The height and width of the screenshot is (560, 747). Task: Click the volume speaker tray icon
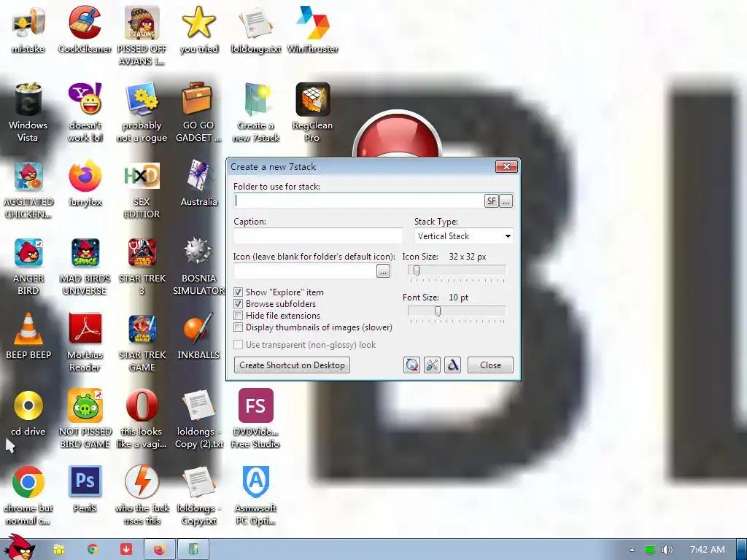pos(667,550)
